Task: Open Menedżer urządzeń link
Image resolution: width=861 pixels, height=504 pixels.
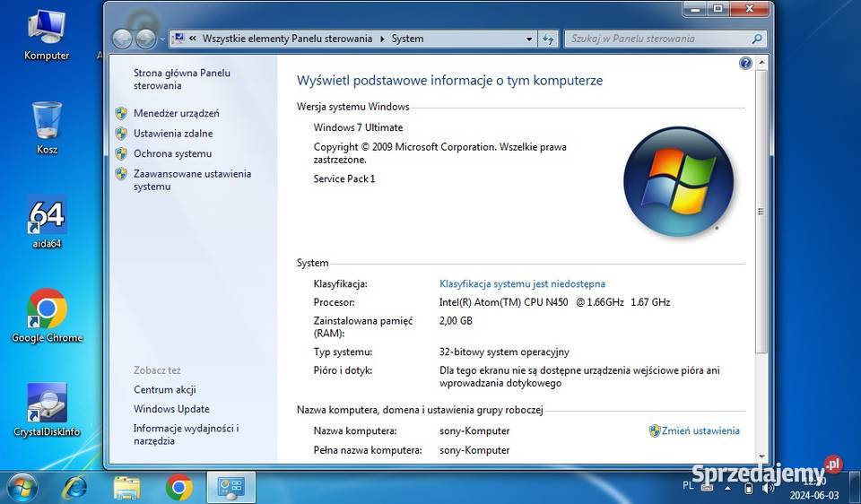Action: coord(177,114)
